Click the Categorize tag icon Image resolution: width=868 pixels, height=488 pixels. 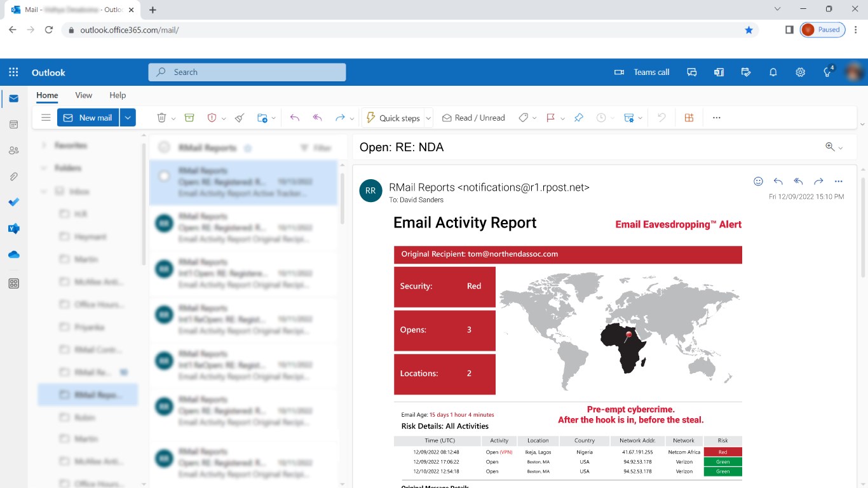[x=523, y=118]
